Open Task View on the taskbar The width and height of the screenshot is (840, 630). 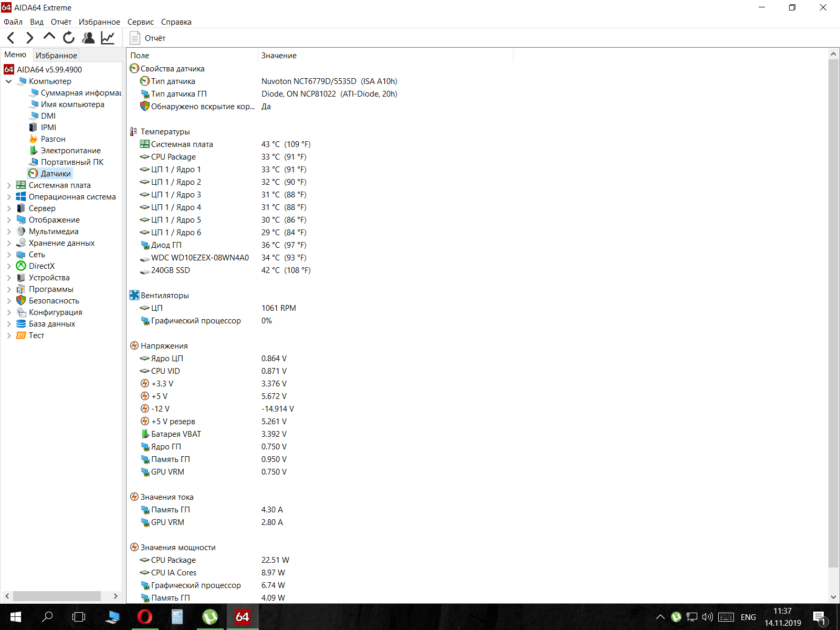pos(79,617)
